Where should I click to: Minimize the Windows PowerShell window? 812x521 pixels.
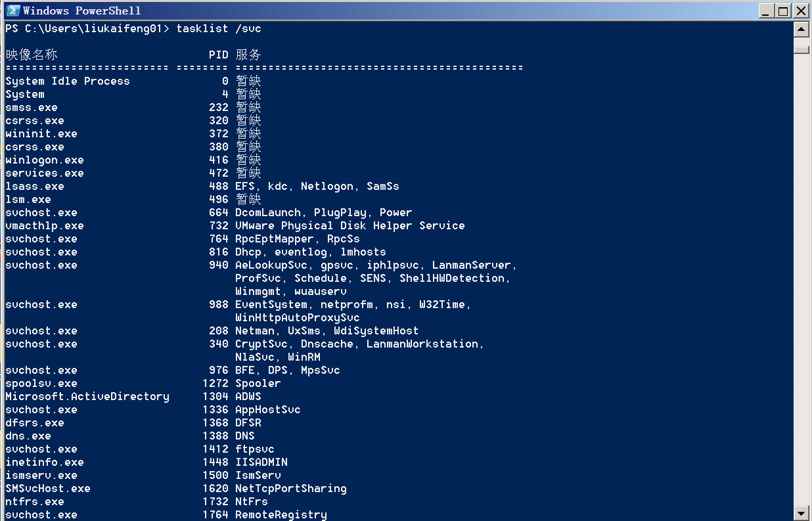click(767, 11)
